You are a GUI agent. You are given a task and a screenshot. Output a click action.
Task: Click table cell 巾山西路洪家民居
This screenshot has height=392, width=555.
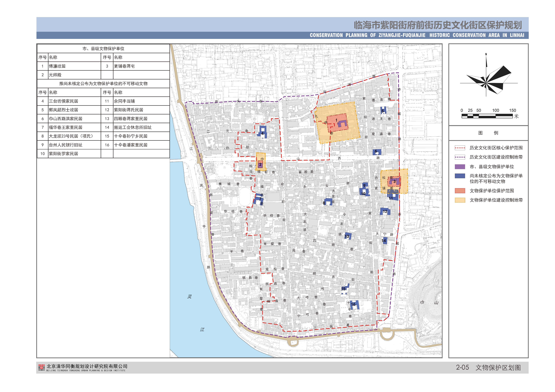coord(66,119)
